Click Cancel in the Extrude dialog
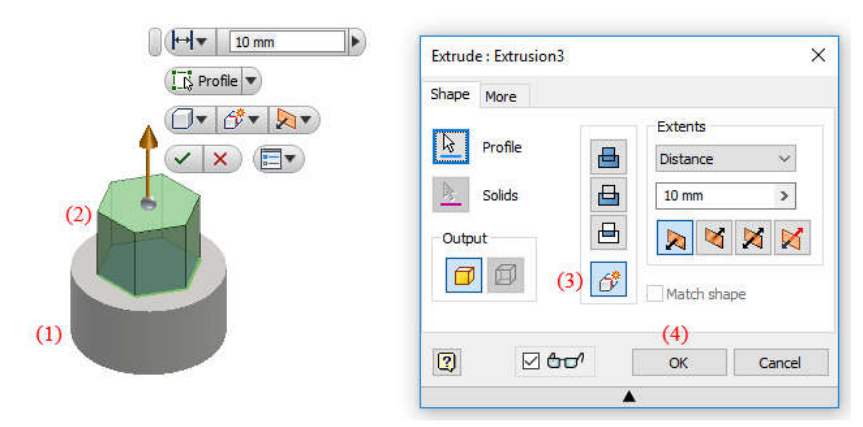This screenshot has height=427, width=863. point(780,363)
